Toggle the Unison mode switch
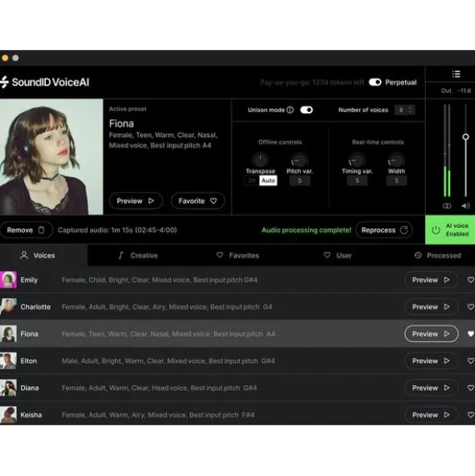The height and width of the screenshot is (476, 475). pos(306,110)
